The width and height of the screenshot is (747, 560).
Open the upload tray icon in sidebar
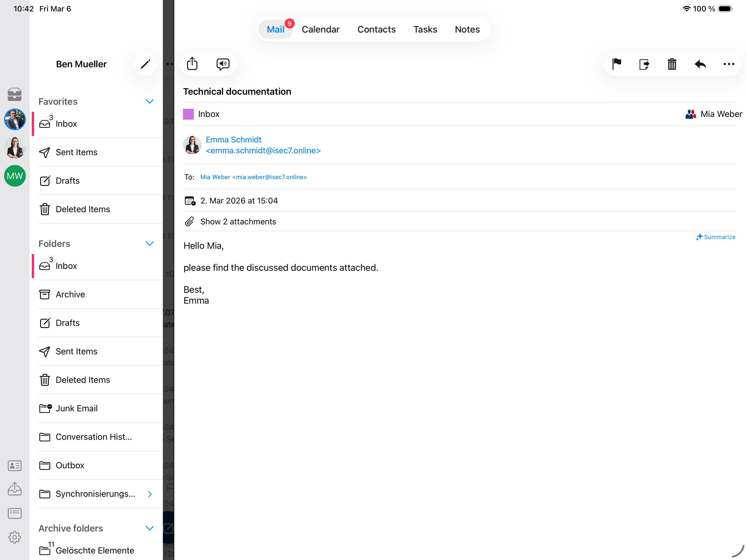pyautogui.click(x=14, y=489)
